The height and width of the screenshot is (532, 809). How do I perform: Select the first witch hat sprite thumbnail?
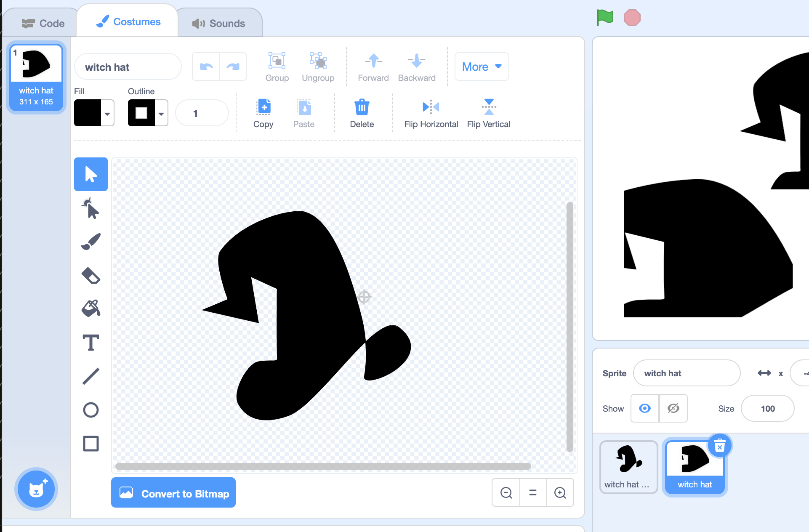click(628, 467)
